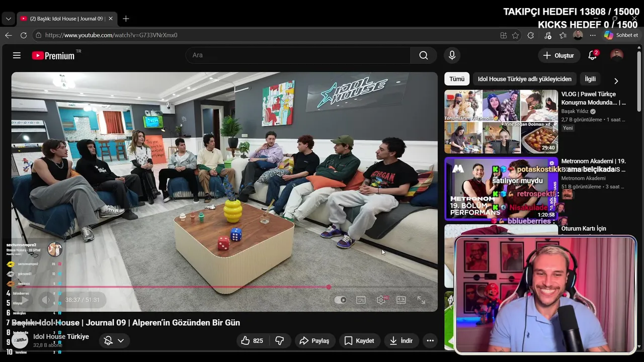Open the Metronom Akademi channel name
This screenshot has height=362, width=644.
tap(584, 178)
